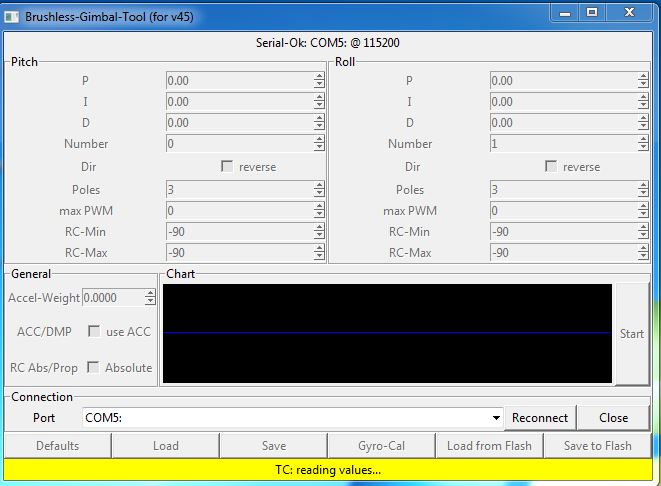Toggle Roll Dir reverse checkbox
Screen dimensions: 661x486
pos(551,166)
